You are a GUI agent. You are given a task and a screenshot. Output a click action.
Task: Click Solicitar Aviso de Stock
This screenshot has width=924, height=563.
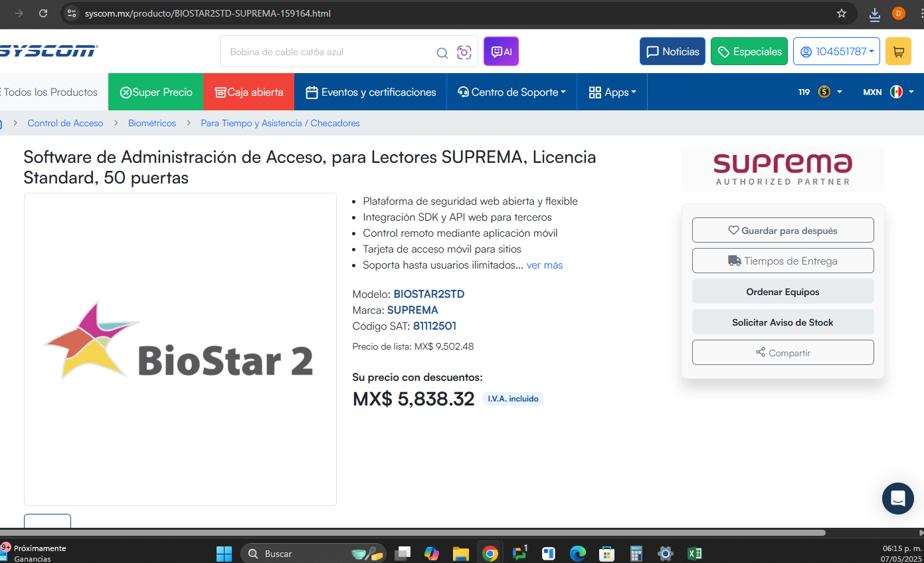[x=783, y=322]
